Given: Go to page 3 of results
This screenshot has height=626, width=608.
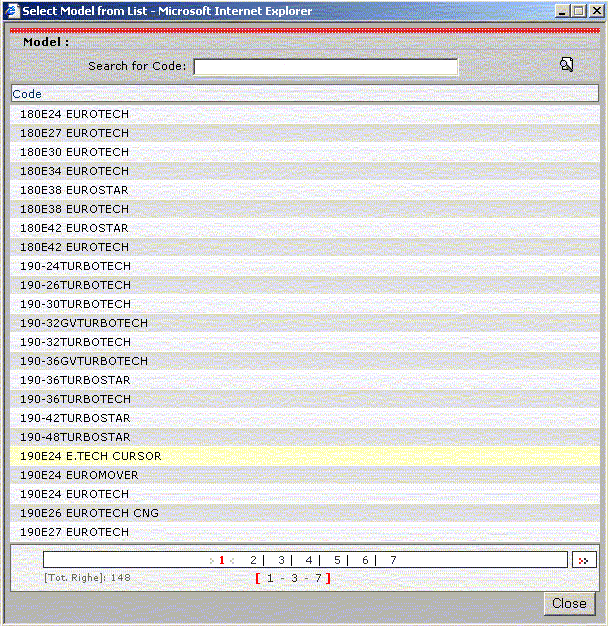Looking at the screenshot, I should (x=281, y=560).
